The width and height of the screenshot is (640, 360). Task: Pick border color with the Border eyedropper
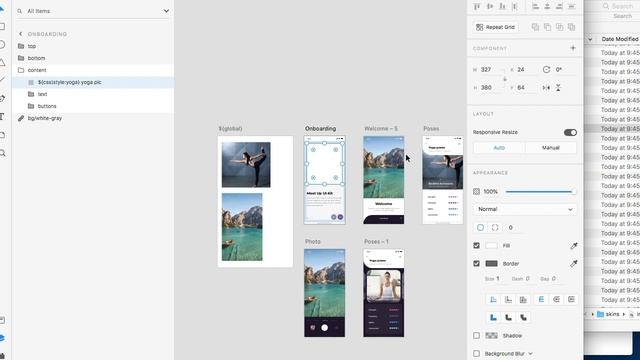[x=574, y=264]
